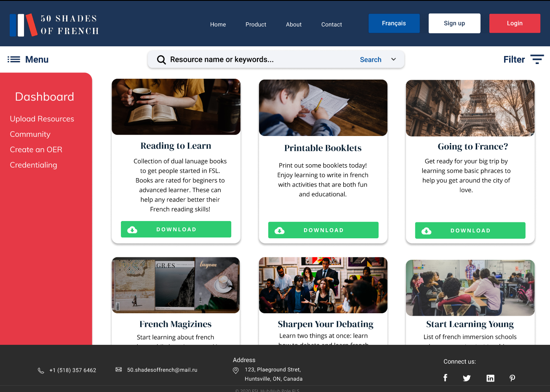The height and width of the screenshot is (392, 550).
Task: Click the 50 Shades of French logo
Action: point(54,25)
